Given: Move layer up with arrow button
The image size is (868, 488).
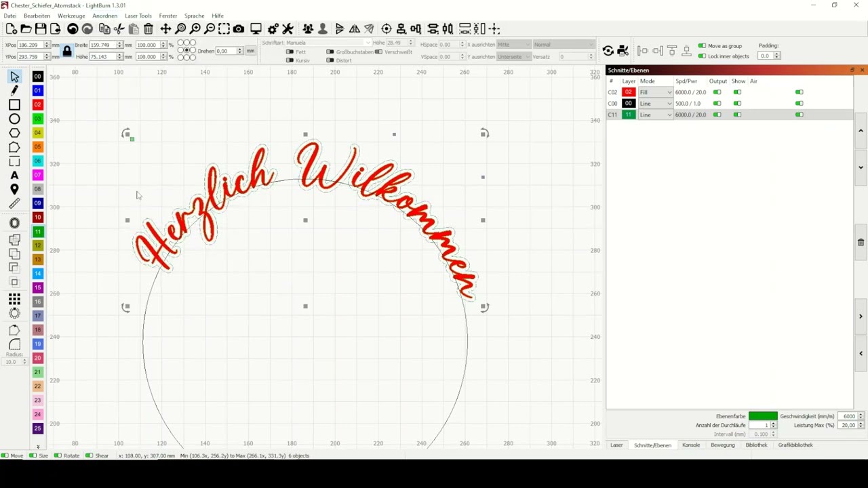Looking at the screenshot, I should point(861,131).
